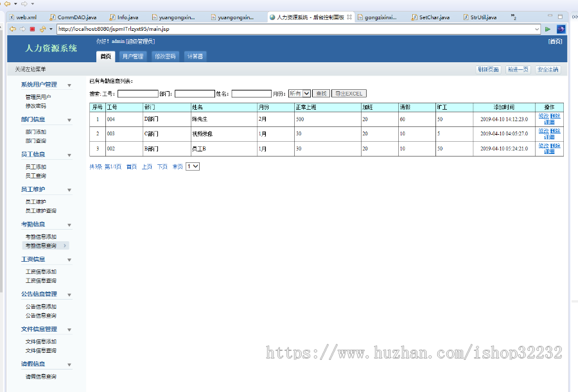Collapse the 文件信息管理 menu group

coord(69,330)
